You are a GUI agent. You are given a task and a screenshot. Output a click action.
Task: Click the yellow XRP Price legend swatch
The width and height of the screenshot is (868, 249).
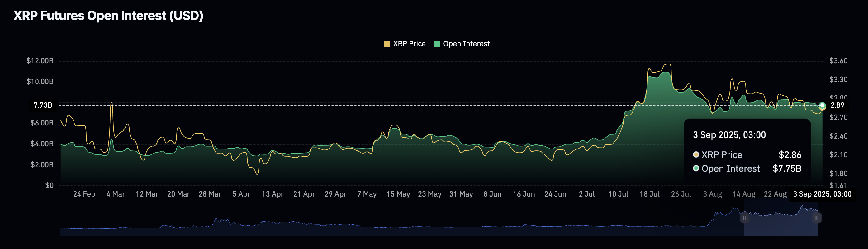(387, 44)
